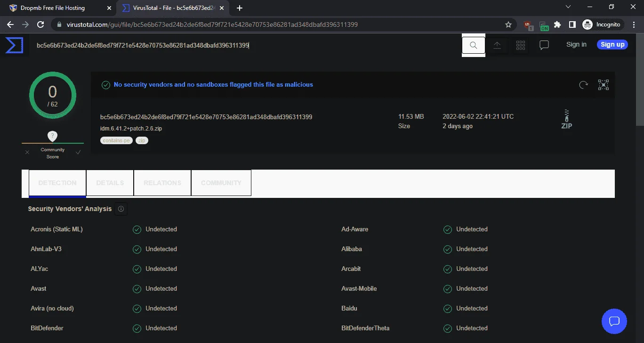
Task: Click the community score question marker
Action: pos(53,136)
